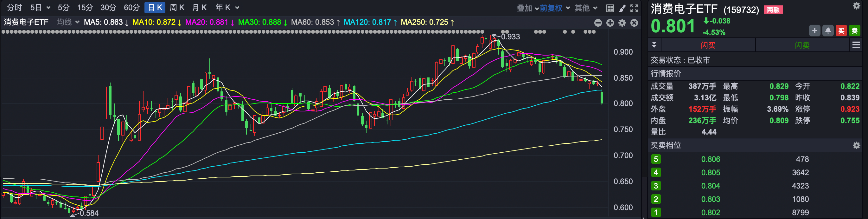
Task: Click the 消费电子ETF title in quote panel
Action: pos(684,9)
